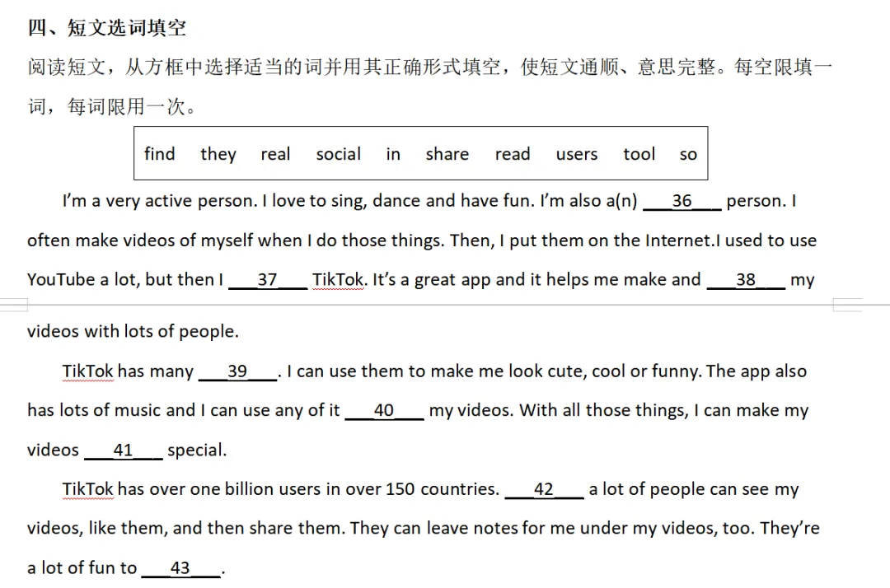Click the word "find" in the word box
The width and height of the screenshot is (890, 588).
(160, 154)
